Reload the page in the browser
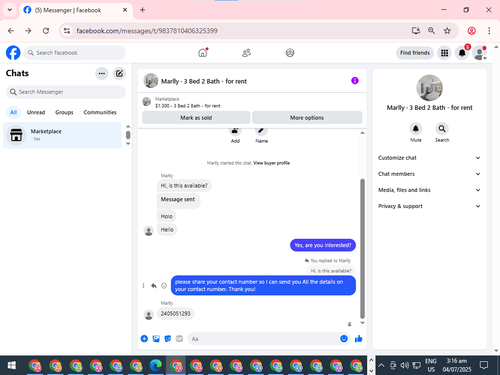500x375 pixels. 46,31
